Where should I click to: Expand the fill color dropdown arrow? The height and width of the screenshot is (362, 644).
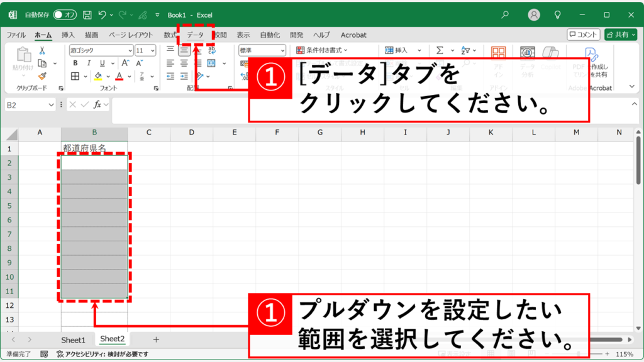108,76
